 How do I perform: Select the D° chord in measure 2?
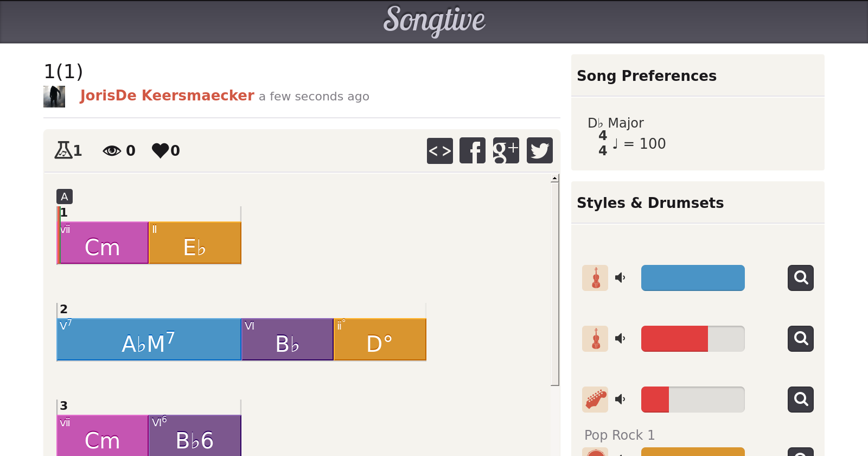[x=380, y=340]
